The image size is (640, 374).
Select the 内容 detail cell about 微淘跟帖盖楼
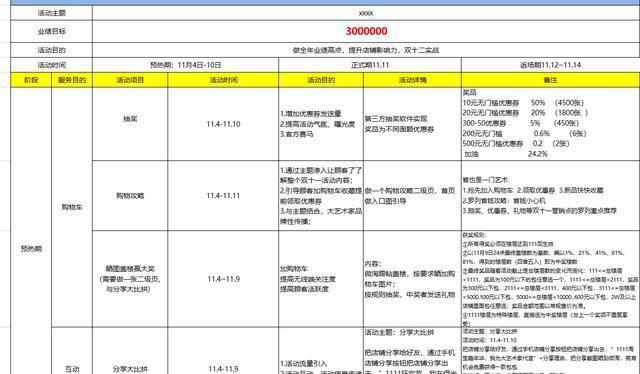coord(413,279)
